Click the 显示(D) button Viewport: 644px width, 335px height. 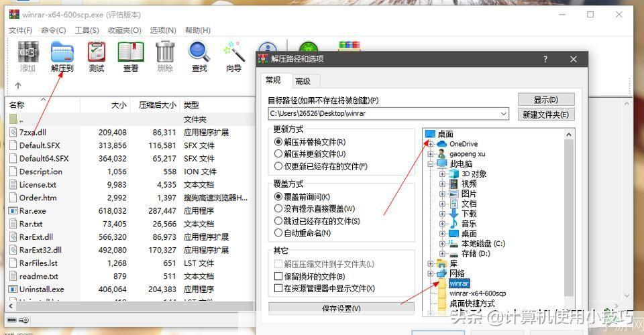[546, 100]
